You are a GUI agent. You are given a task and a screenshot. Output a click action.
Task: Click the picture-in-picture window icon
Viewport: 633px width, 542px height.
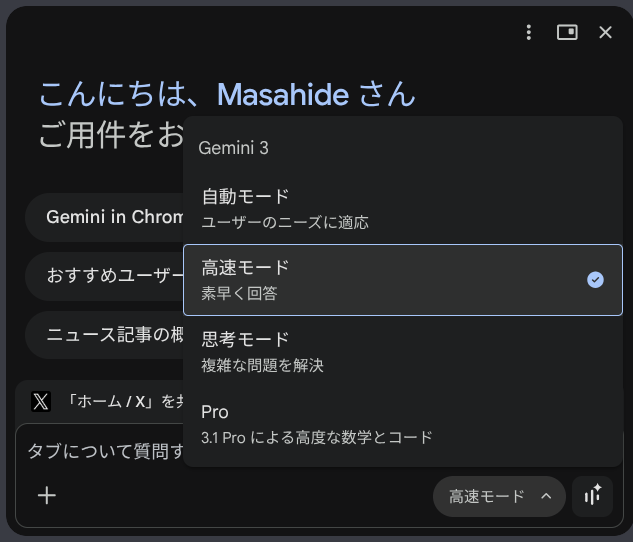pos(567,33)
